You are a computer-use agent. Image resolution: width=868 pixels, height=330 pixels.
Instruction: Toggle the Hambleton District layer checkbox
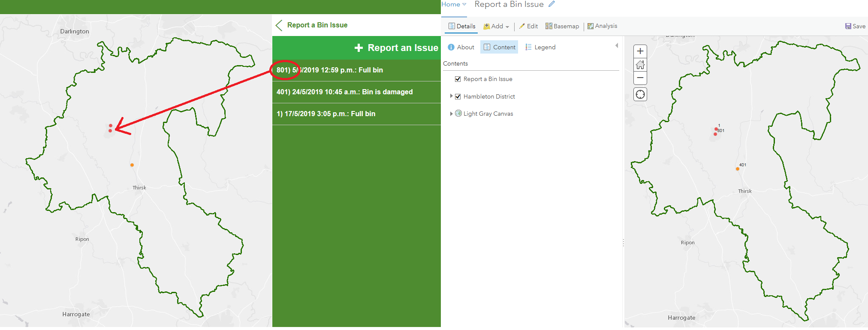[458, 96]
